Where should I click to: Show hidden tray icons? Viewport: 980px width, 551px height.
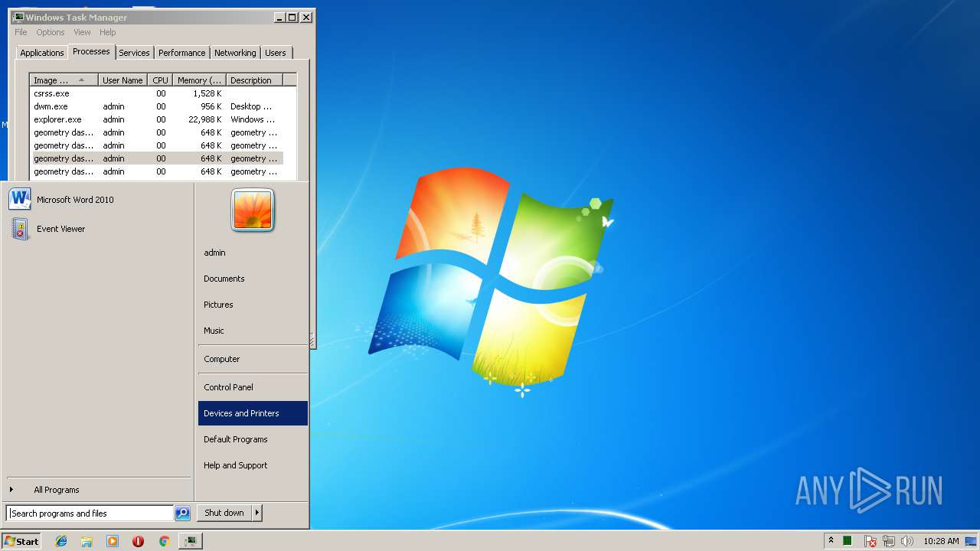click(x=831, y=541)
